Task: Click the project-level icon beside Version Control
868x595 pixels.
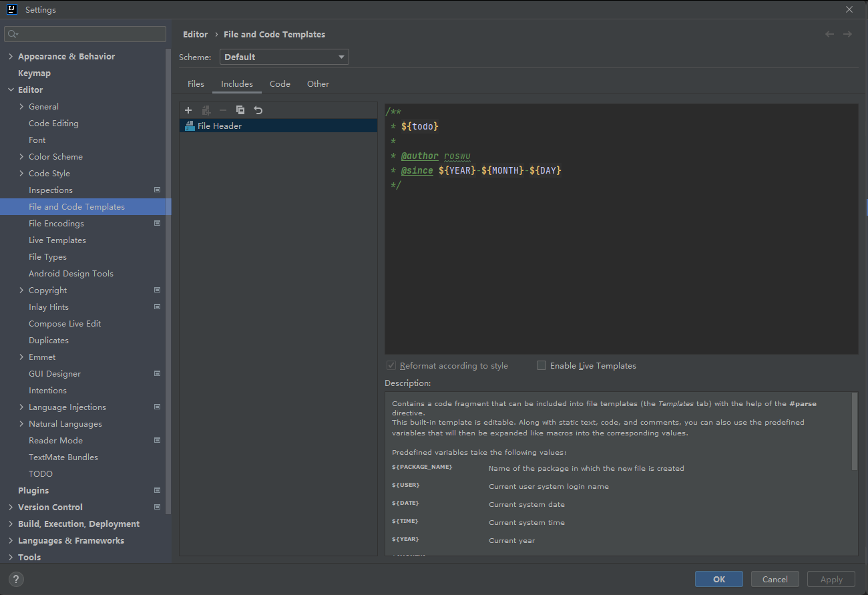Action: (158, 507)
